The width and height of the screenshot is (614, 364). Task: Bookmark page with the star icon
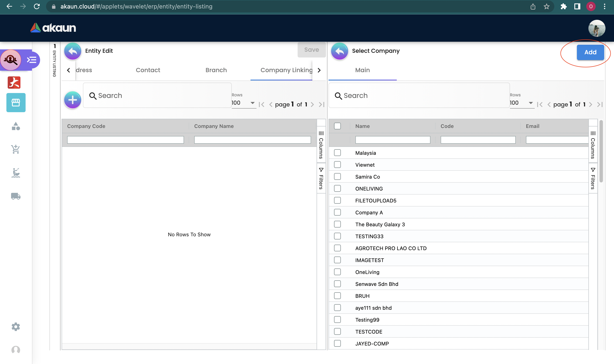pos(546,7)
